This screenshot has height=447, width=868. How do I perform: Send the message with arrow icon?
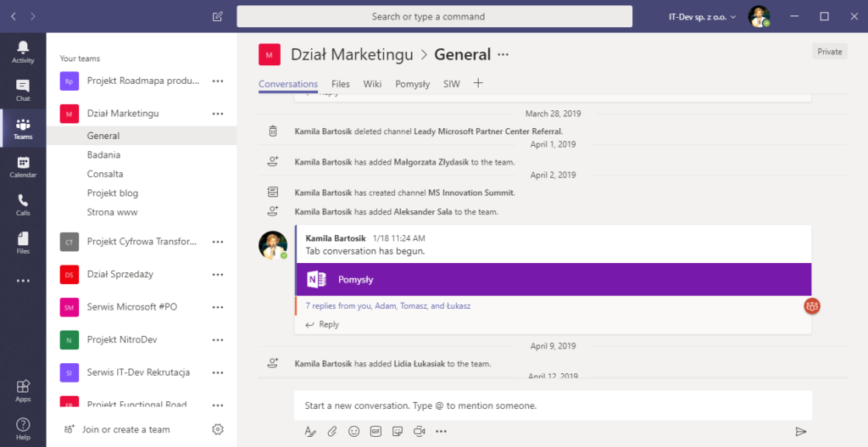800,432
